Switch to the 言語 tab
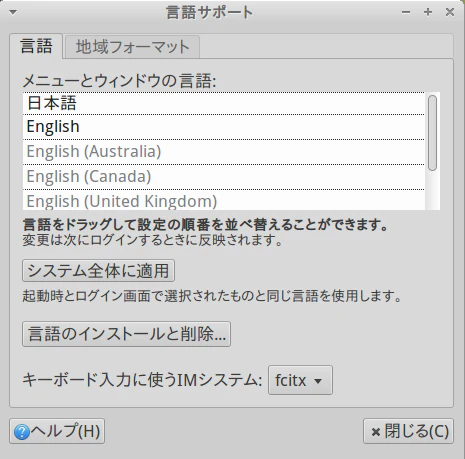 pyautogui.click(x=36, y=46)
